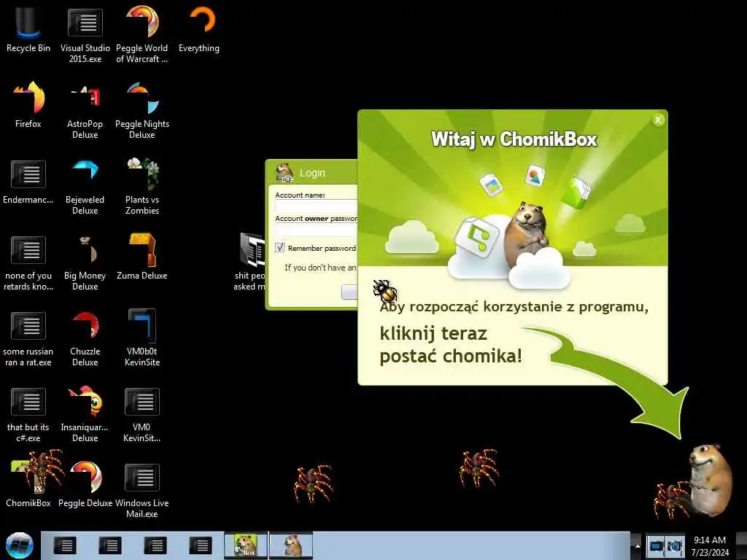Open the first pinned taskbar program
Image resolution: width=747 pixels, height=560 pixels.
[x=64, y=545]
